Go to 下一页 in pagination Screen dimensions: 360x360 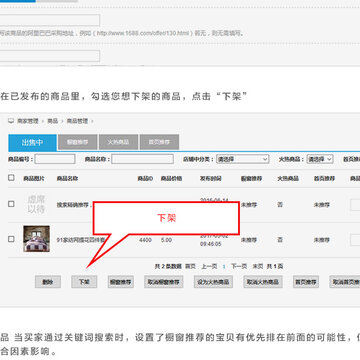coord(239,266)
